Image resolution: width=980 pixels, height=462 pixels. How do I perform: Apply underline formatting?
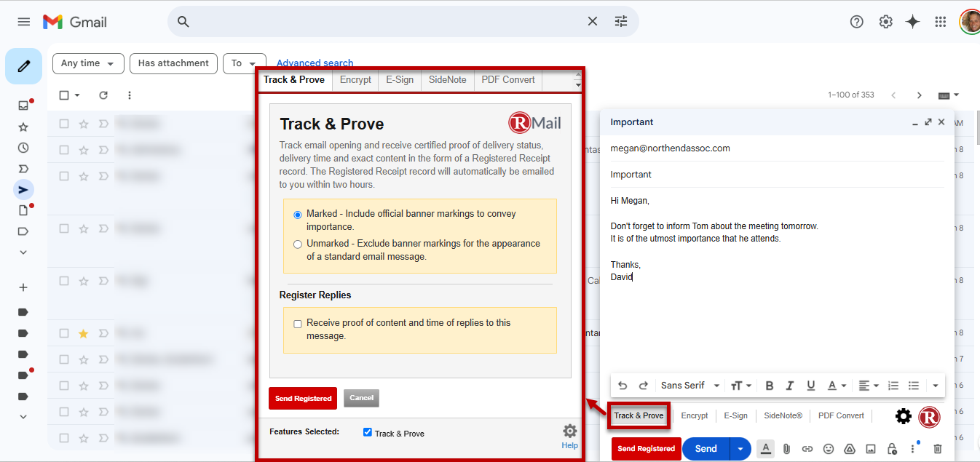pos(810,386)
